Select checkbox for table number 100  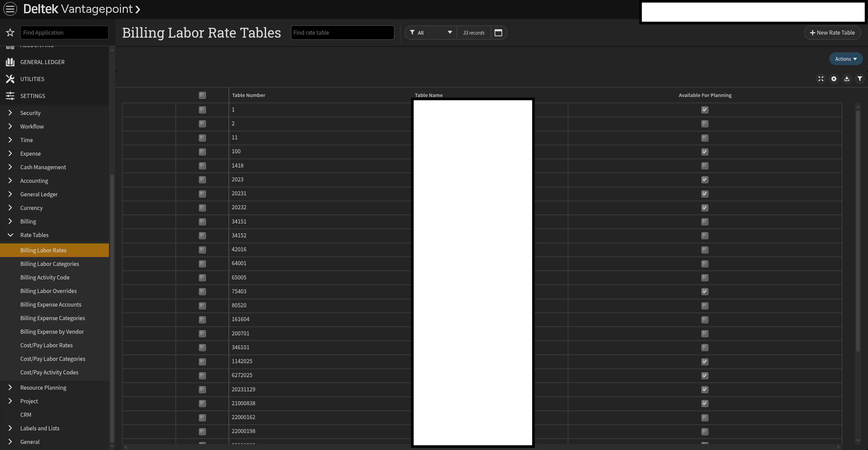tap(202, 152)
